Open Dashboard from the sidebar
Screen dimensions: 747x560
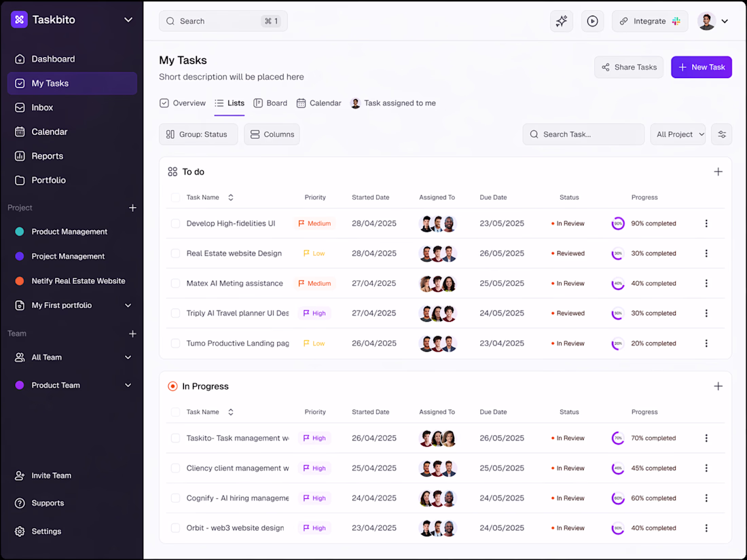(x=72, y=59)
